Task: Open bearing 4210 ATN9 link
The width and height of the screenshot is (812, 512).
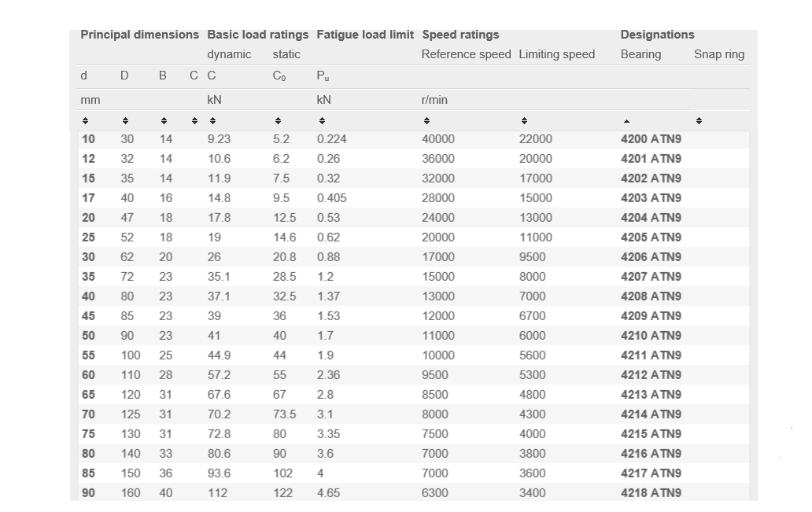Action: [x=651, y=336]
